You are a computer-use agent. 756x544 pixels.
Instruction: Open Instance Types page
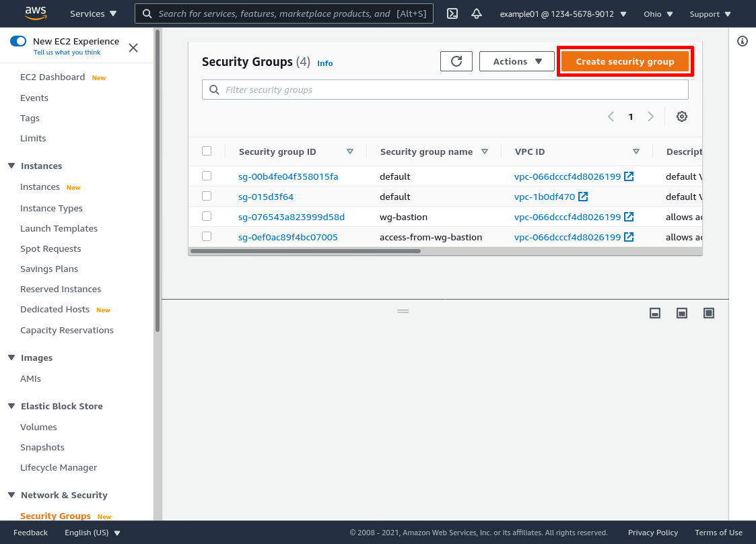point(52,208)
